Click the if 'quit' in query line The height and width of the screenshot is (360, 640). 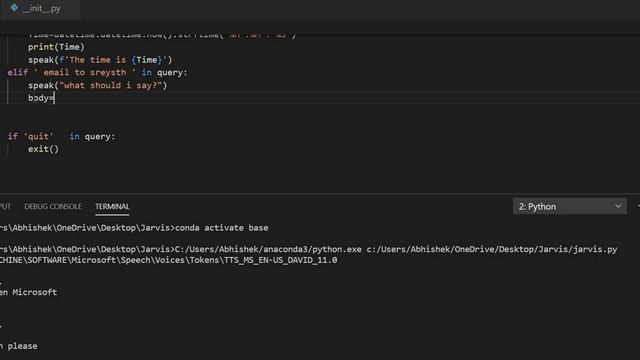(x=61, y=136)
